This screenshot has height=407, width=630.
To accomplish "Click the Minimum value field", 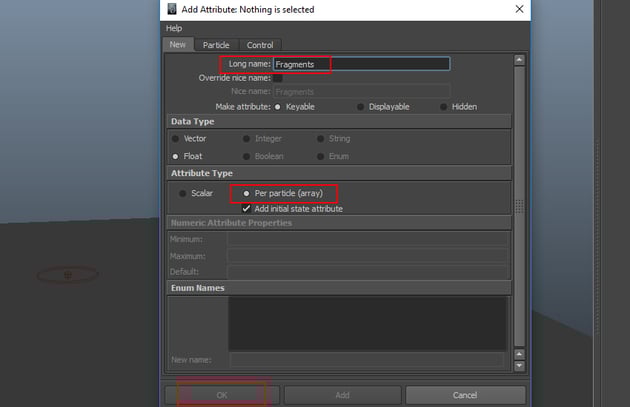I will coord(367,239).
